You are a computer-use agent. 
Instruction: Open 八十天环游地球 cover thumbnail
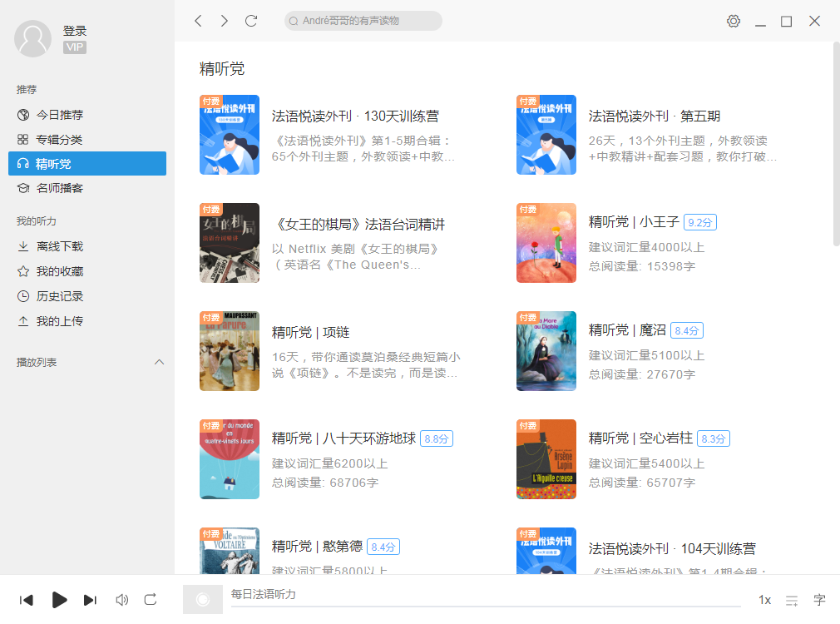click(230, 459)
